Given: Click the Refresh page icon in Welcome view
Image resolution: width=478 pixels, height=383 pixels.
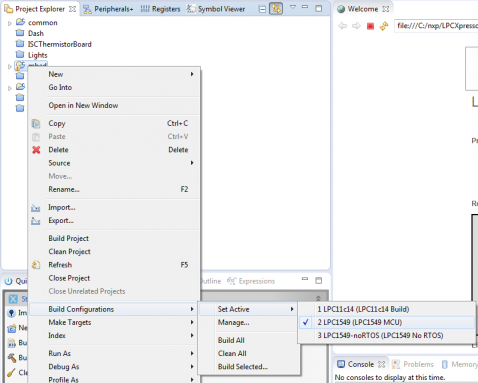Looking at the screenshot, I should coord(384,26).
